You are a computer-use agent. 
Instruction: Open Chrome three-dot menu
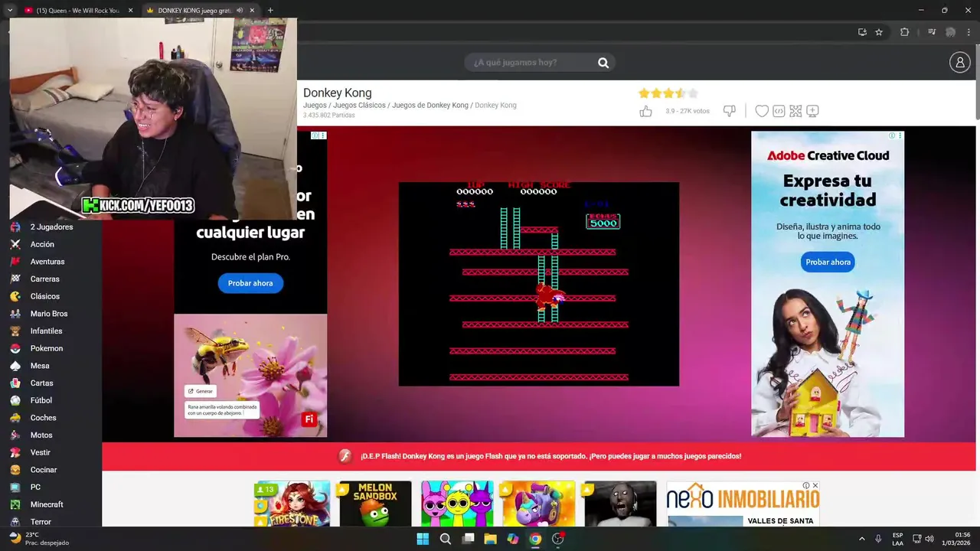(969, 32)
